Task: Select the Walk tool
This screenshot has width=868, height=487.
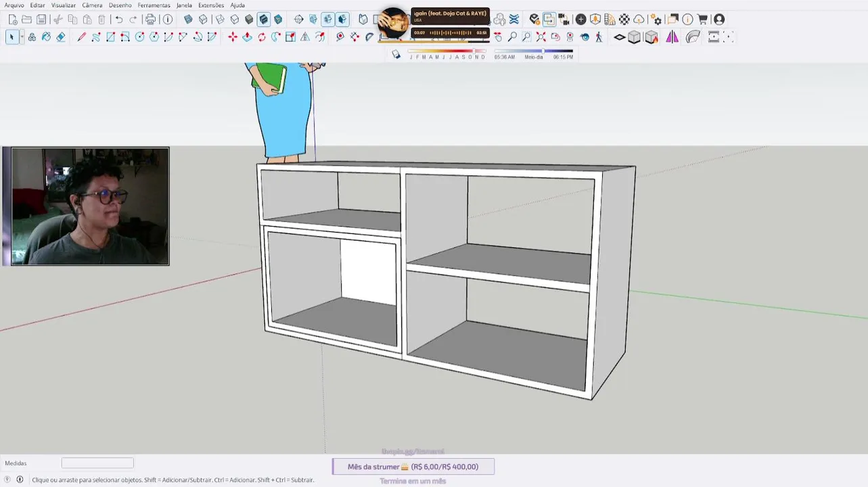Action: click(599, 37)
